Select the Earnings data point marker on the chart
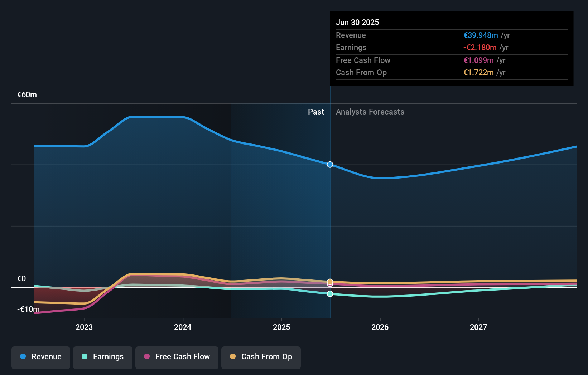The image size is (588, 375). tap(329, 294)
